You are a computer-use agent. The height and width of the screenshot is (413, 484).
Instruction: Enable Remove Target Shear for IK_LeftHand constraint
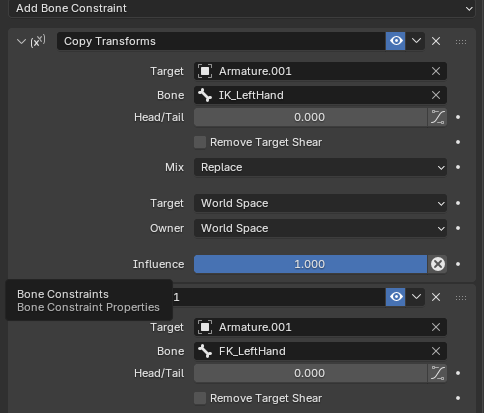coord(200,142)
